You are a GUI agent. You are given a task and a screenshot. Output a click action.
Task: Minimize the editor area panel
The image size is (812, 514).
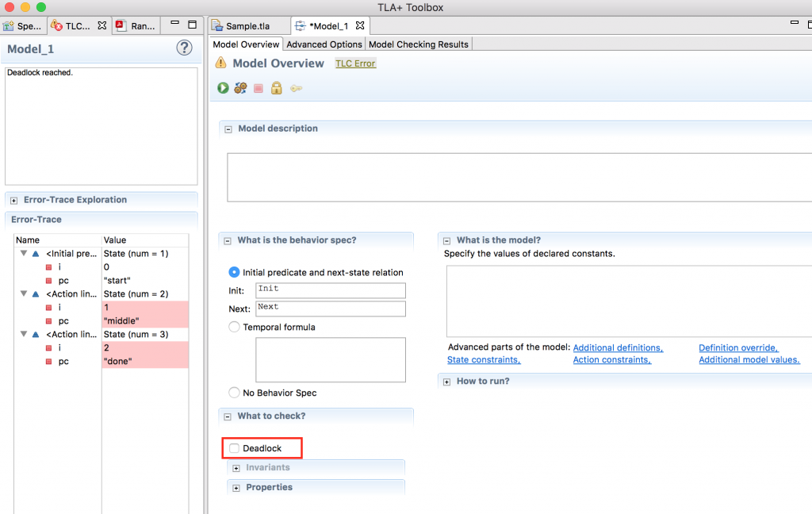795,23
